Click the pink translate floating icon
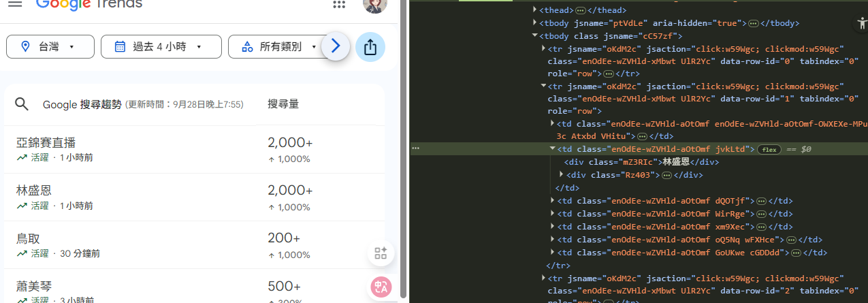 [381, 287]
